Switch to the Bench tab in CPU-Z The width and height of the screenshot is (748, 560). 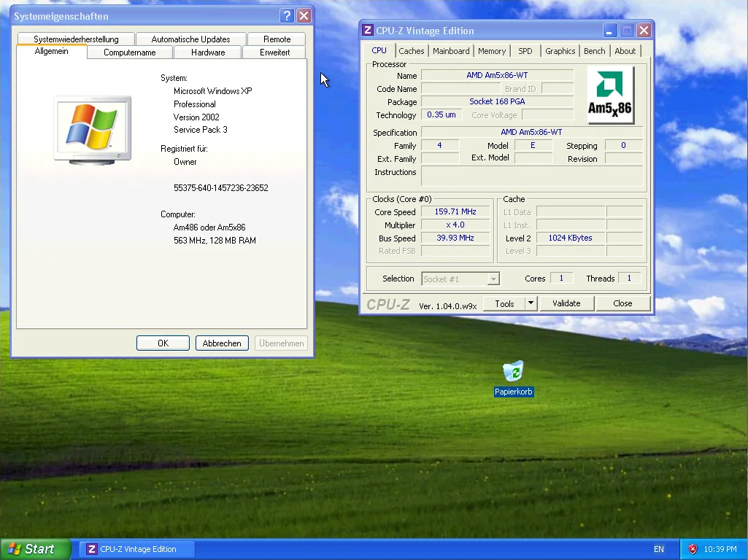[594, 50]
